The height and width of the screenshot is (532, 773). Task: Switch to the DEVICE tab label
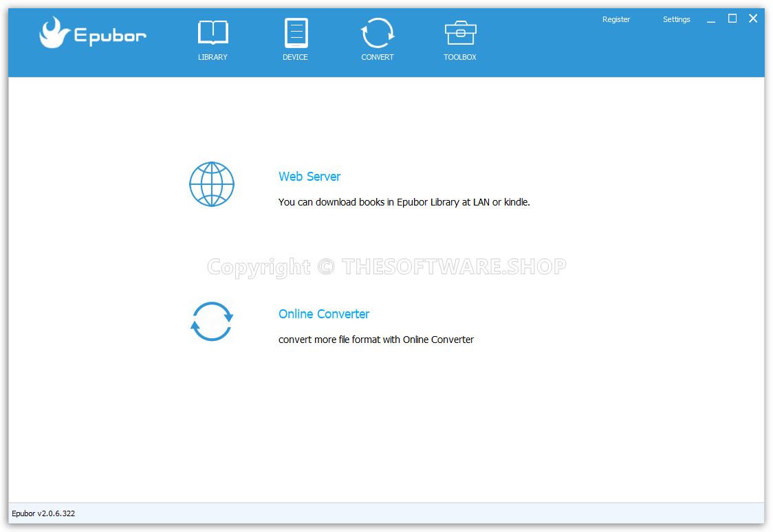295,57
